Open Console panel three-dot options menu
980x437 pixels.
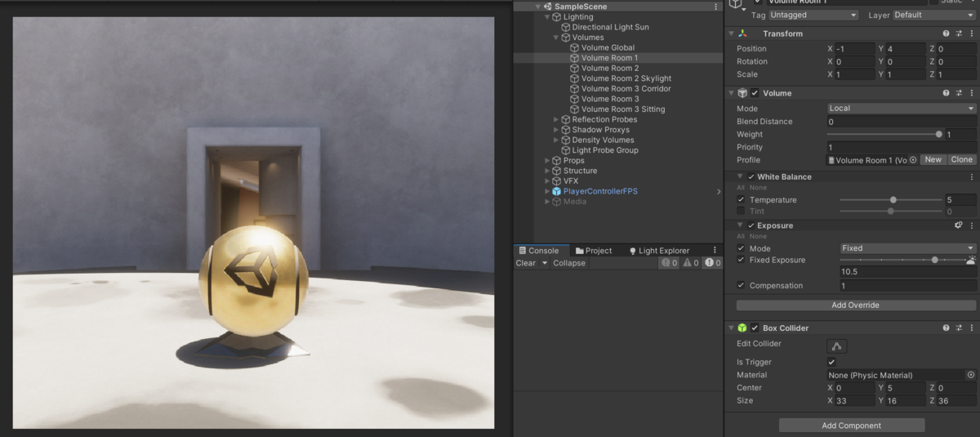[715, 251]
